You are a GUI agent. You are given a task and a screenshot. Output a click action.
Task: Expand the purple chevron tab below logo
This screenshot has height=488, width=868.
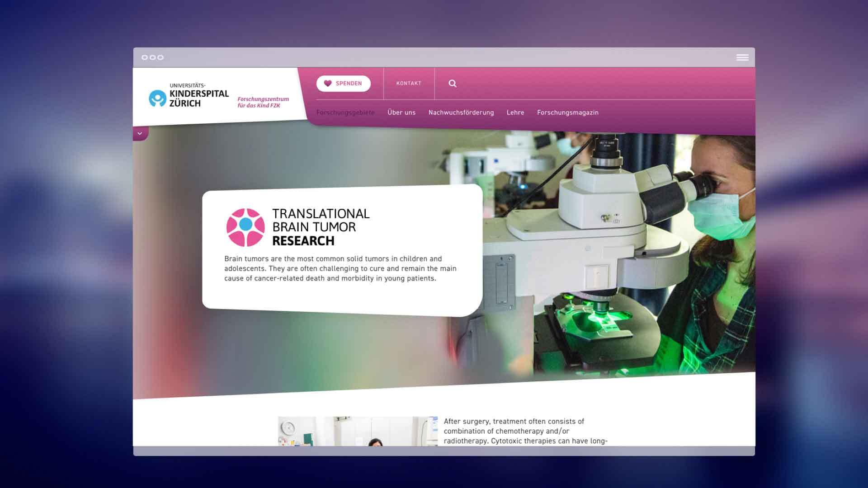pos(140,134)
